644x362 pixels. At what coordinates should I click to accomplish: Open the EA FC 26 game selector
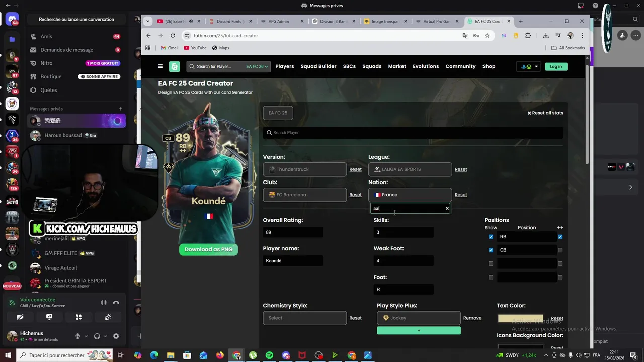[258, 66]
